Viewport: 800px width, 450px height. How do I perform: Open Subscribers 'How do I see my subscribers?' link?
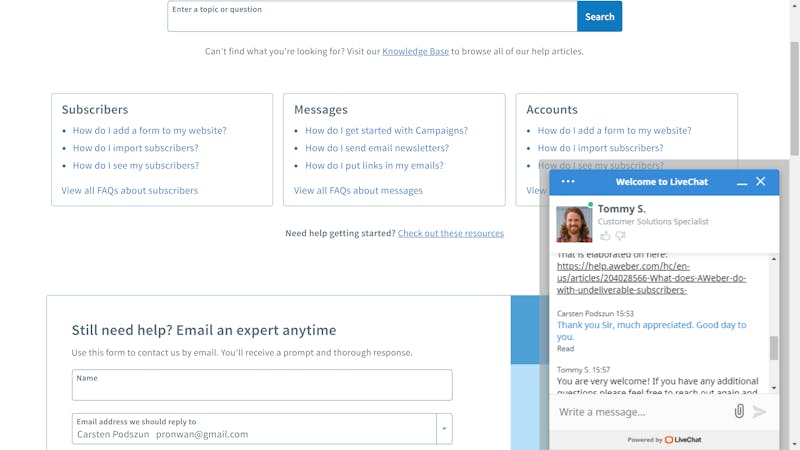[x=136, y=165]
